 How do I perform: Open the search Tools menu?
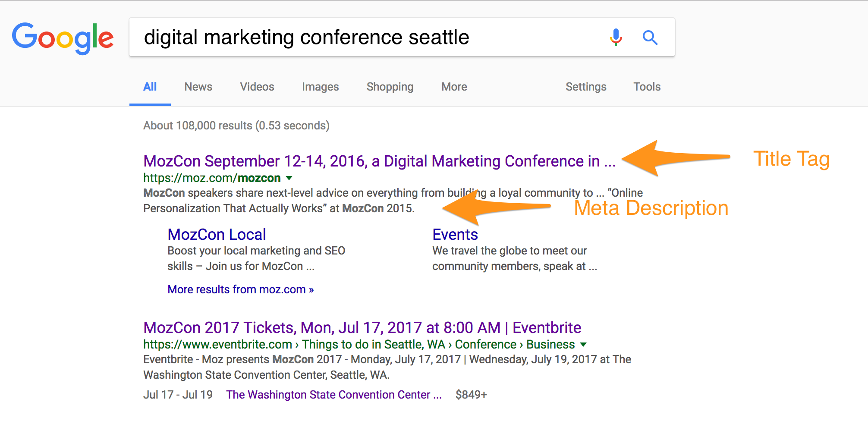647,87
